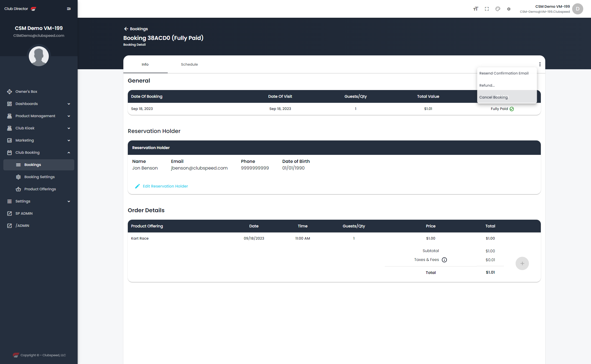
Task: Collapse the sidebar with the menu toggle icon
Action: 69,9
